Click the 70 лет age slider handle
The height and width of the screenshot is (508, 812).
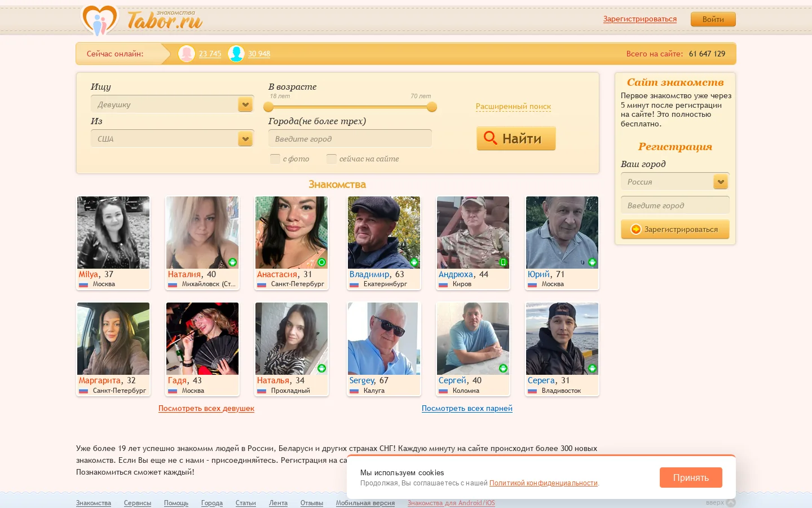pos(432,107)
